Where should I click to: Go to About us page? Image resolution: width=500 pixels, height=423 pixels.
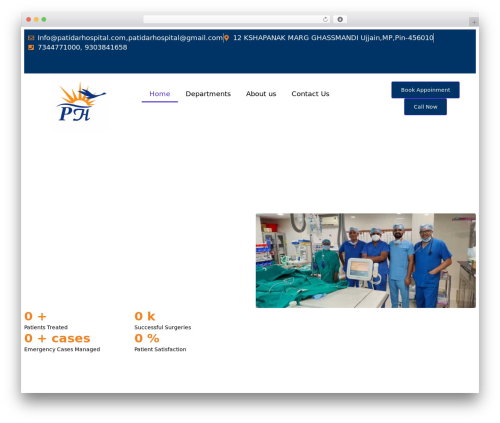coord(261,94)
